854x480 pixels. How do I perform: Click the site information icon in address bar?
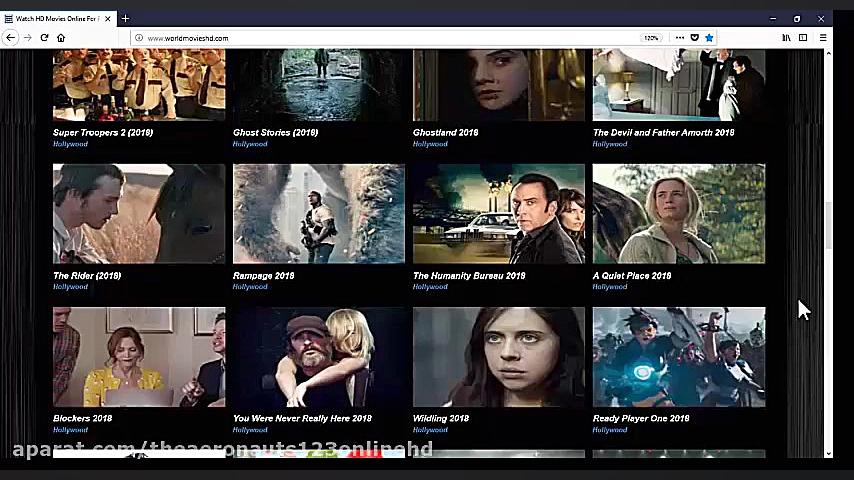click(139, 38)
